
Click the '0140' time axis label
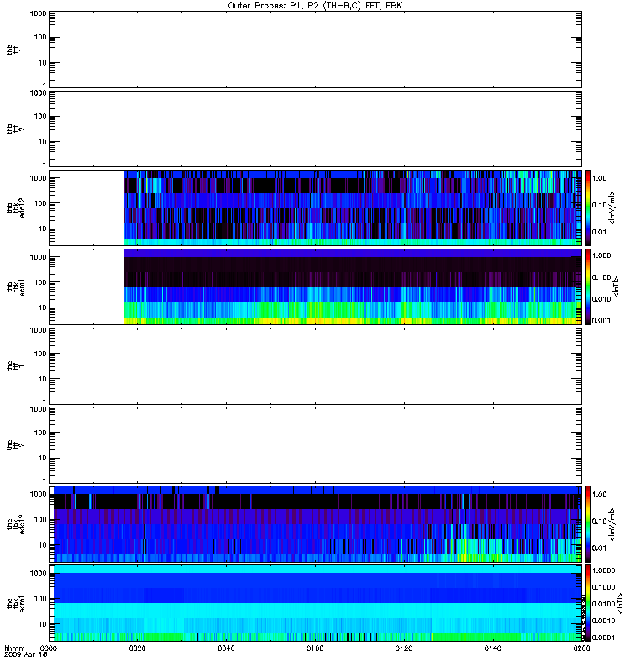point(493,648)
